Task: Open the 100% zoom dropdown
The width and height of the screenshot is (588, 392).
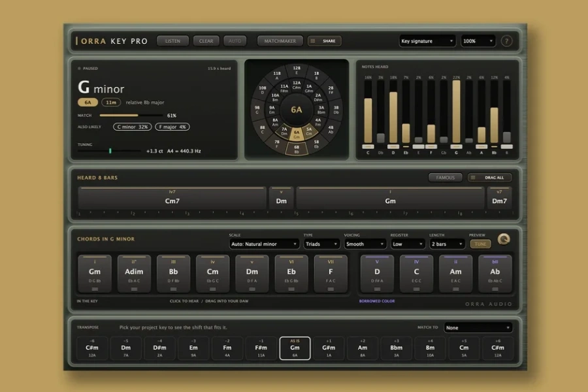Action: (478, 41)
